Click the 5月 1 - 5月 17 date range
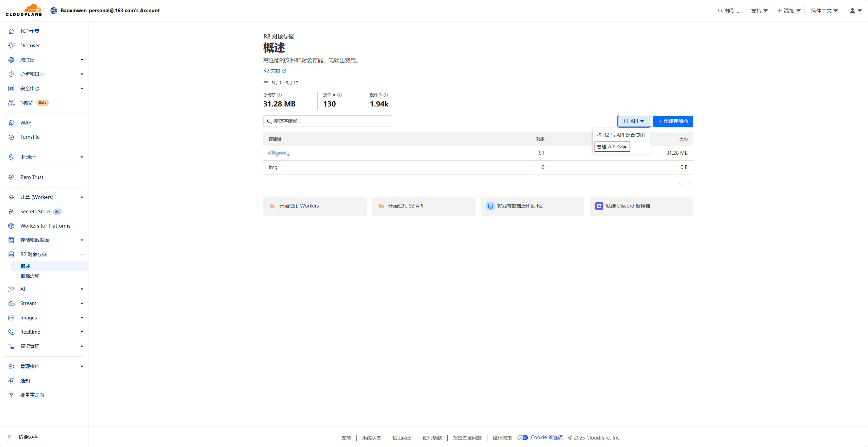 [284, 83]
